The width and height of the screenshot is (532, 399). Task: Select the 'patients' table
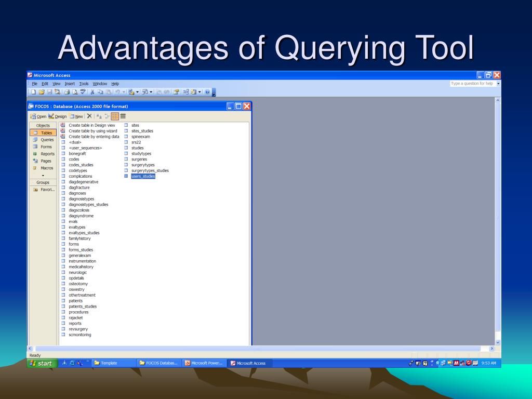72,301
